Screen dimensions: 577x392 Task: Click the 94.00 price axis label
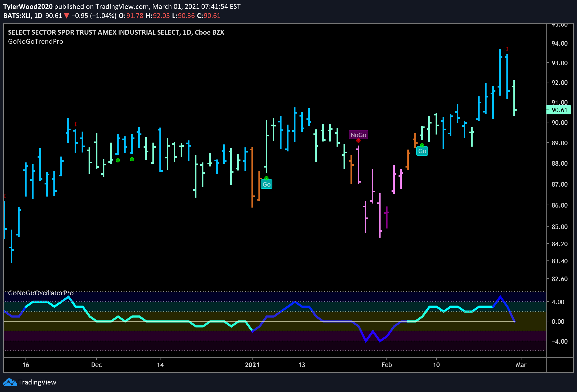click(x=560, y=43)
